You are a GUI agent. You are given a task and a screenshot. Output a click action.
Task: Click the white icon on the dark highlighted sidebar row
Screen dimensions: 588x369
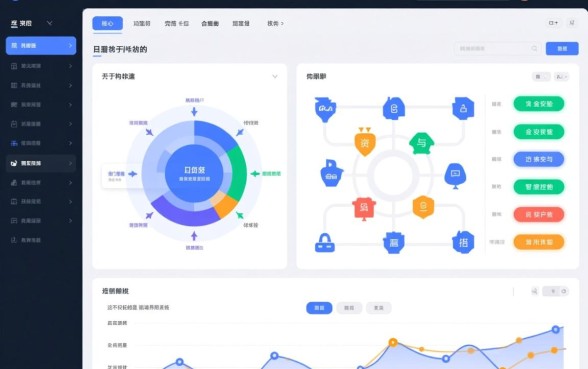(x=14, y=163)
